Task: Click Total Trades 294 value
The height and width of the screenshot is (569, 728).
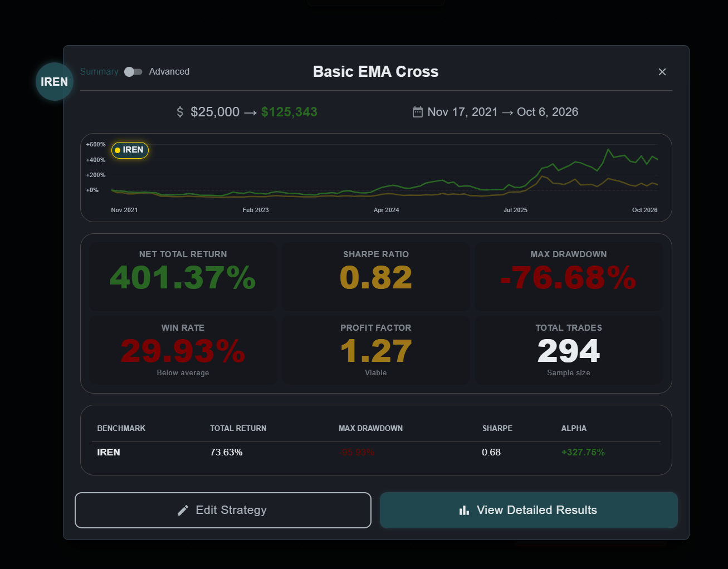Action: [569, 351]
